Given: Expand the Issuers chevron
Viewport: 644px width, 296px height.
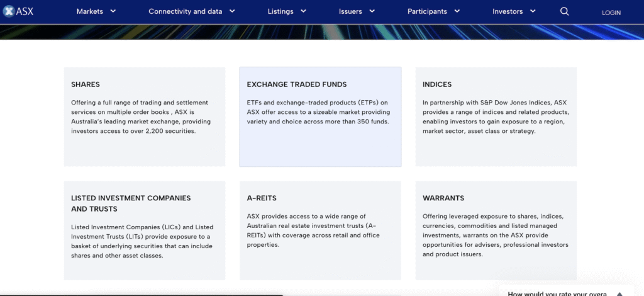Looking at the screenshot, I should pos(372,11).
